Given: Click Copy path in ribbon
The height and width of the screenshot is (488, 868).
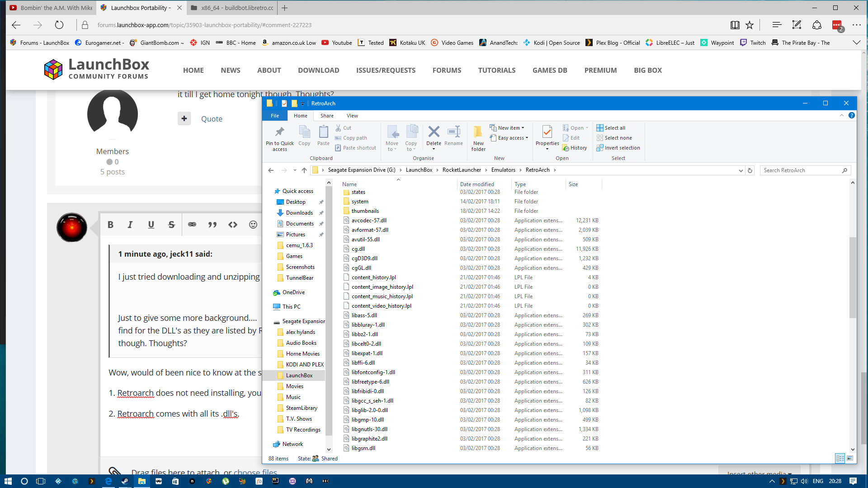Looking at the screenshot, I should [351, 138].
